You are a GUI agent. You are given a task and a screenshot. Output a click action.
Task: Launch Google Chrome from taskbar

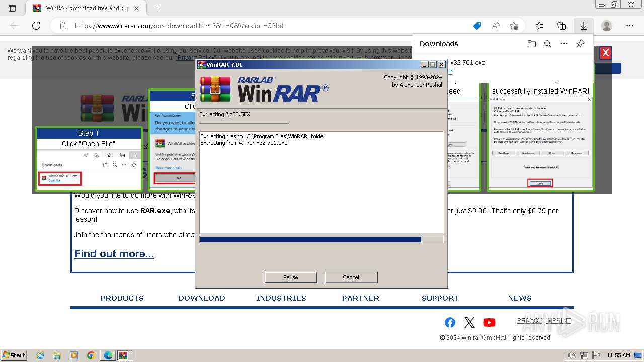[x=91, y=355]
